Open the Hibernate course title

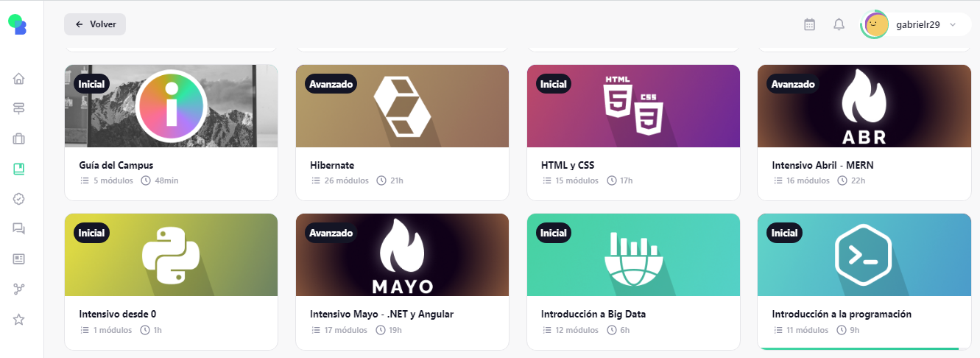pos(333,165)
